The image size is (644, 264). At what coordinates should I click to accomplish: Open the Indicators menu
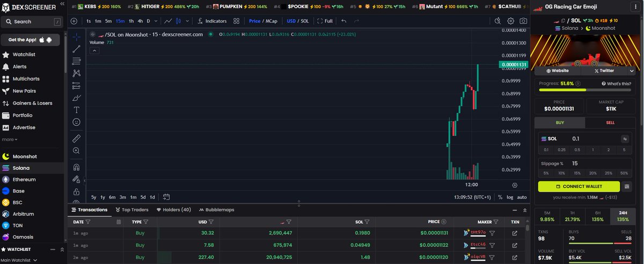(212, 21)
